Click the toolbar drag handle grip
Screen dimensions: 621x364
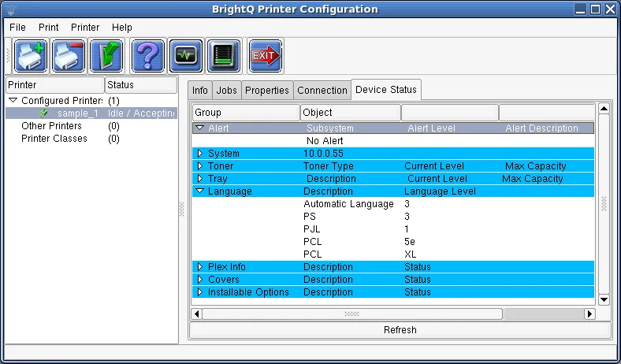[x=8, y=56]
